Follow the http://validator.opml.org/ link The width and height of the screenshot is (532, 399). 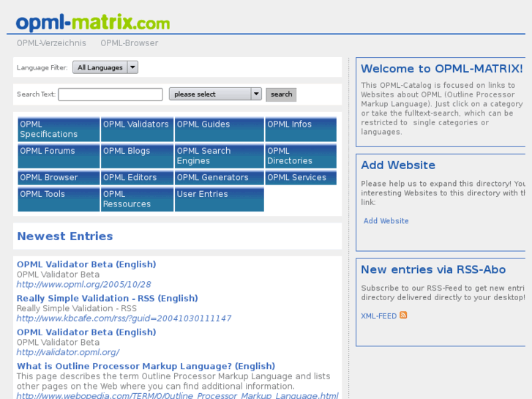[68, 352]
